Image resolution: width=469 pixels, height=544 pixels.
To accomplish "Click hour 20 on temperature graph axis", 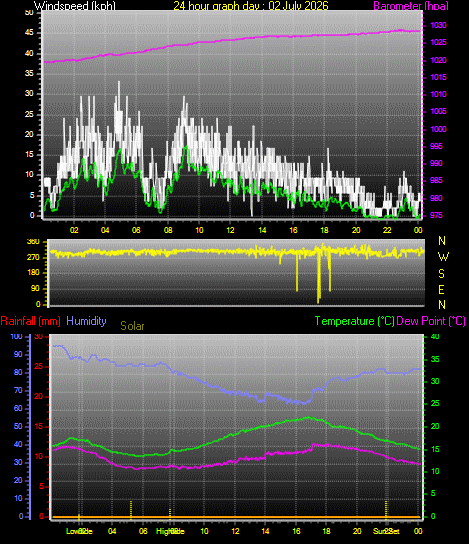I will tap(357, 531).
